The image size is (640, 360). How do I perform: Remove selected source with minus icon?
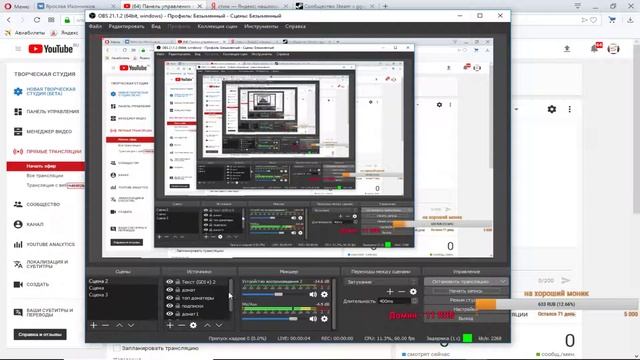pyautogui.click(x=182, y=325)
